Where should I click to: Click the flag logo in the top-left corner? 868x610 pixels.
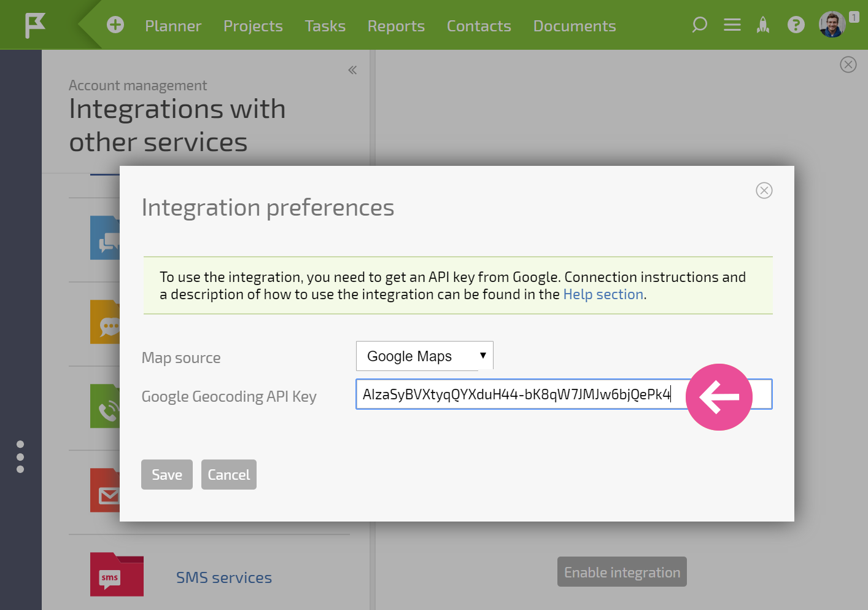[35, 25]
